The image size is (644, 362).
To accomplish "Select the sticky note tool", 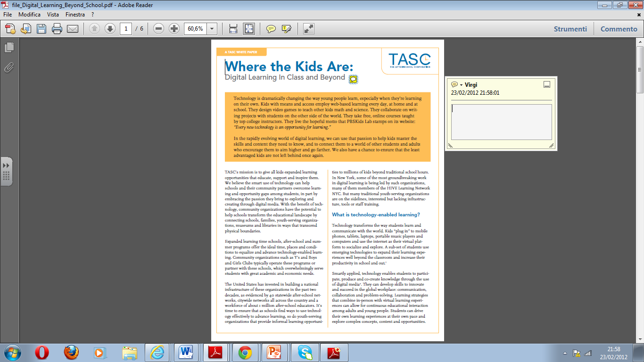I will [271, 29].
